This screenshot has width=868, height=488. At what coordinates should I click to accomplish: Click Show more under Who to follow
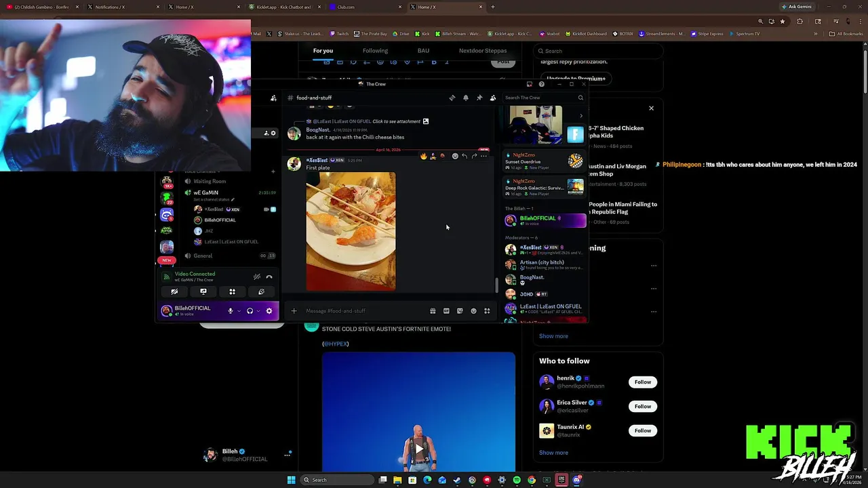[x=553, y=453]
